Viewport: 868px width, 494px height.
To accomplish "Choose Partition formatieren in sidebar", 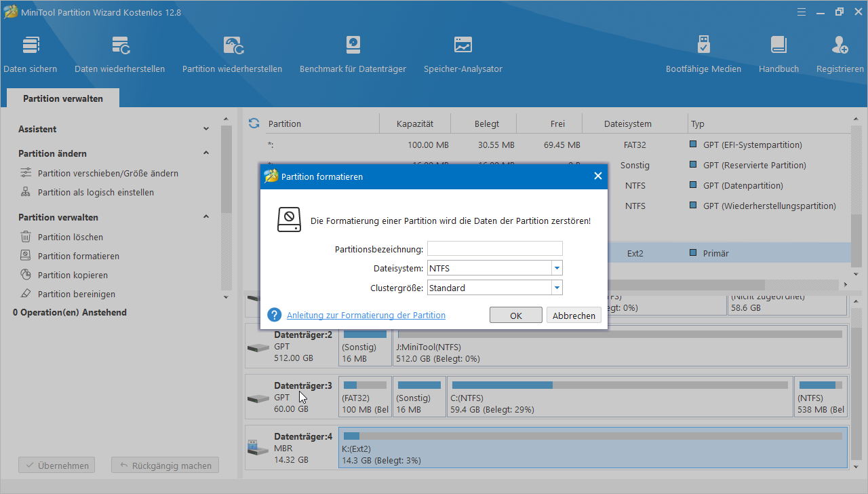I will (x=70, y=256).
